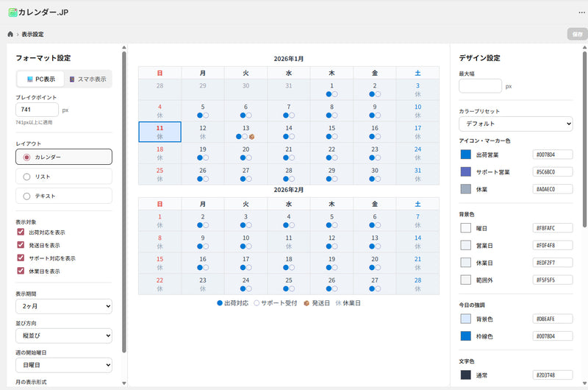
Task: Click the 保存 save button
Action: 576,34
